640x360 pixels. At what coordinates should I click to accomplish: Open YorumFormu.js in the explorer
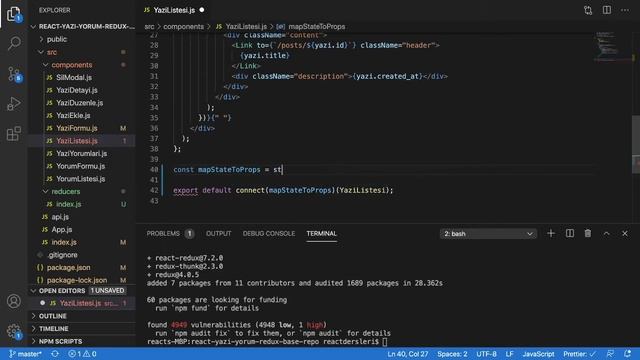tap(82, 166)
